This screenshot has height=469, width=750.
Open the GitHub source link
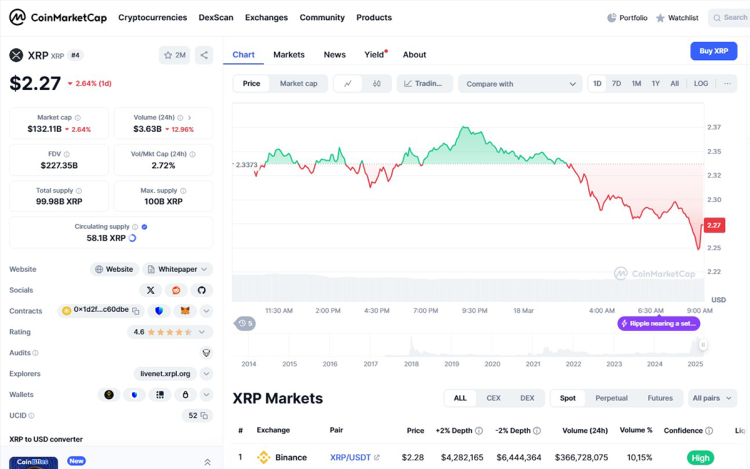(201, 290)
